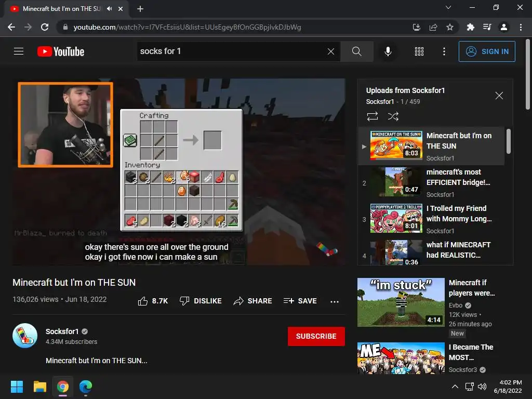This screenshot has width=532, height=399.
Task: Go to YouTube home via logo
Action: click(x=61, y=51)
